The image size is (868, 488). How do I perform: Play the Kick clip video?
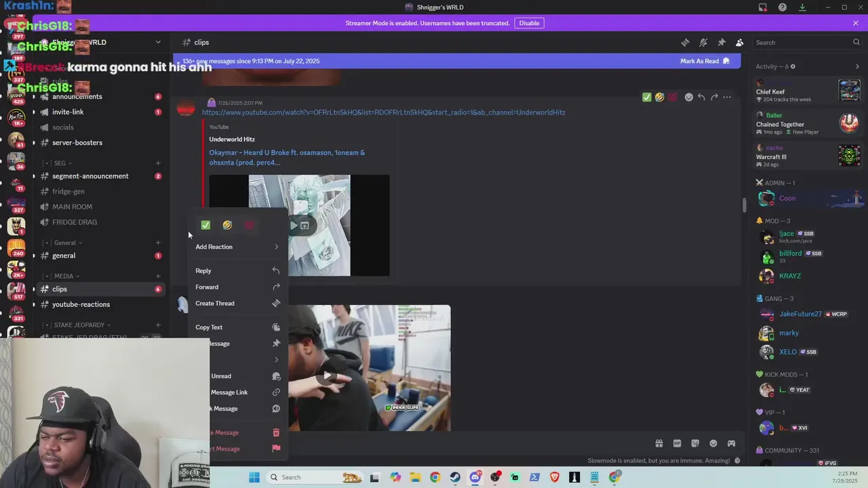[x=328, y=375]
